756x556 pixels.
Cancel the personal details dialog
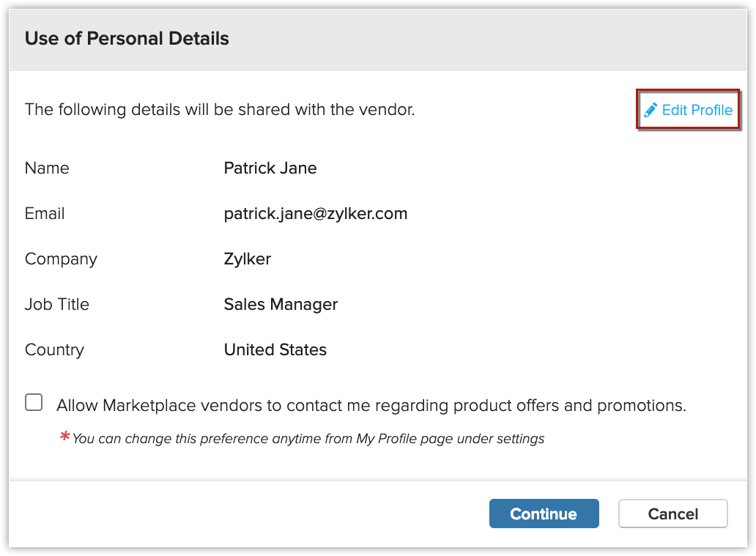pyautogui.click(x=672, y=514)
